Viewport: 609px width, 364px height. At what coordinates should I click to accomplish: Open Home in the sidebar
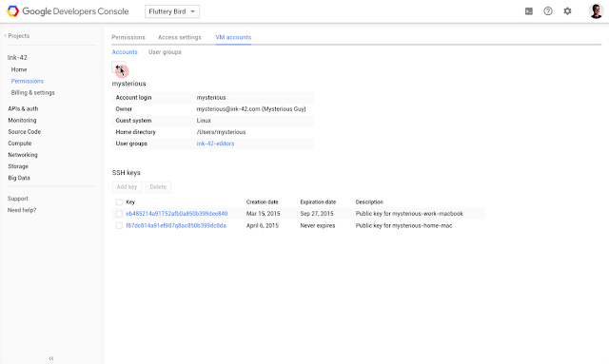[x=19, y=69]
